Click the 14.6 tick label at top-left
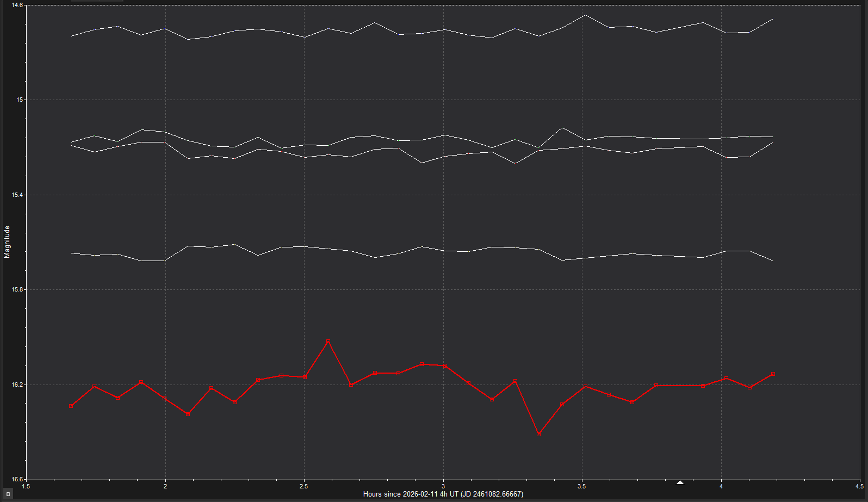Viewport: 868px width, 502px height. pyautogui.click(x=18, y=5)
